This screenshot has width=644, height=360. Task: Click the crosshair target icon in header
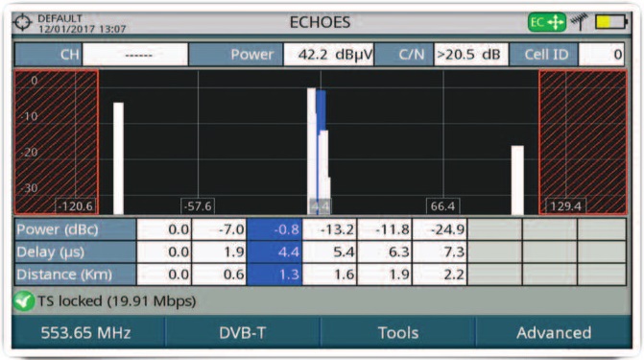pyautogui.click(x=22, y=22)
